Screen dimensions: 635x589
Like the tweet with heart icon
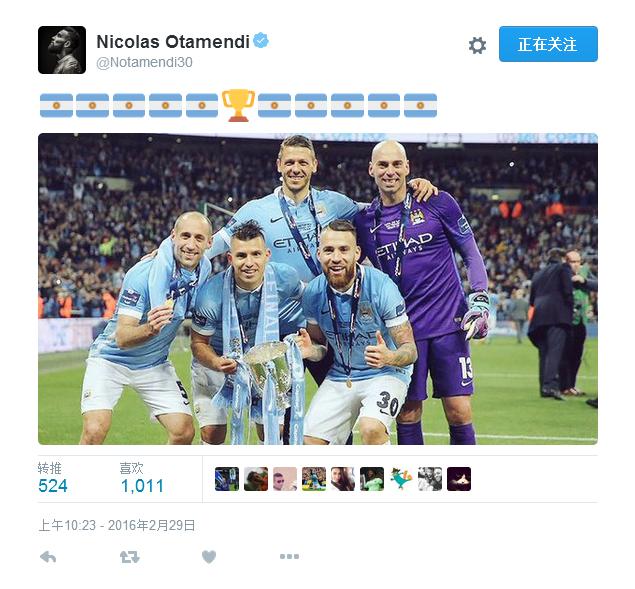209,557
